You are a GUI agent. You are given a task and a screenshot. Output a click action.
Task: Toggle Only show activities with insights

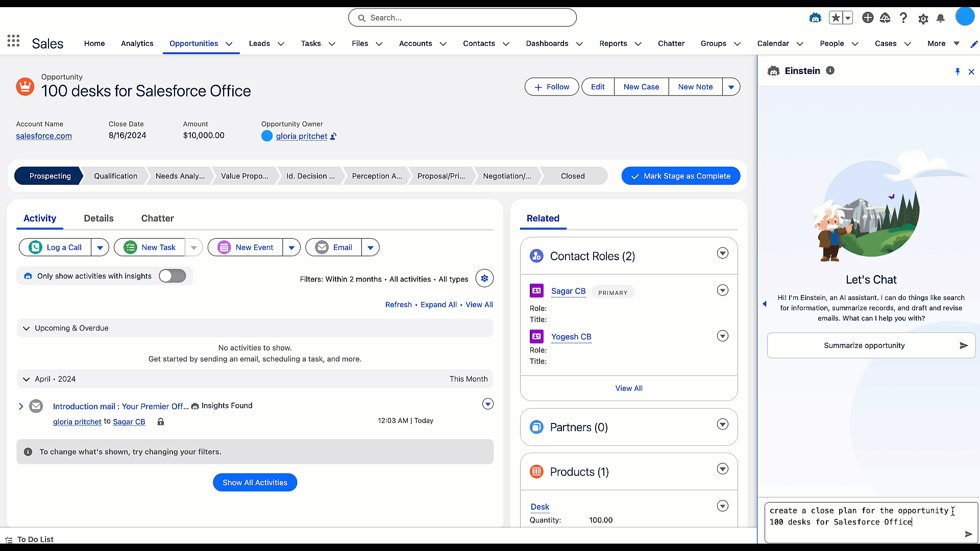[172, 276]
